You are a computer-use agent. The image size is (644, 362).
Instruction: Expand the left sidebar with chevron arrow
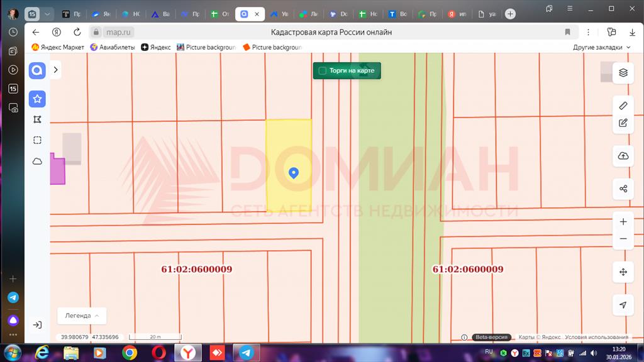pos(55,70)
